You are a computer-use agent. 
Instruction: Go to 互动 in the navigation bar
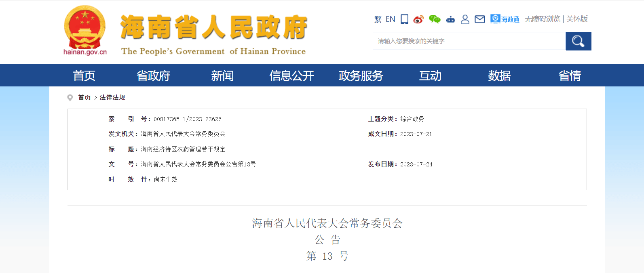click(x=430, y=76)
